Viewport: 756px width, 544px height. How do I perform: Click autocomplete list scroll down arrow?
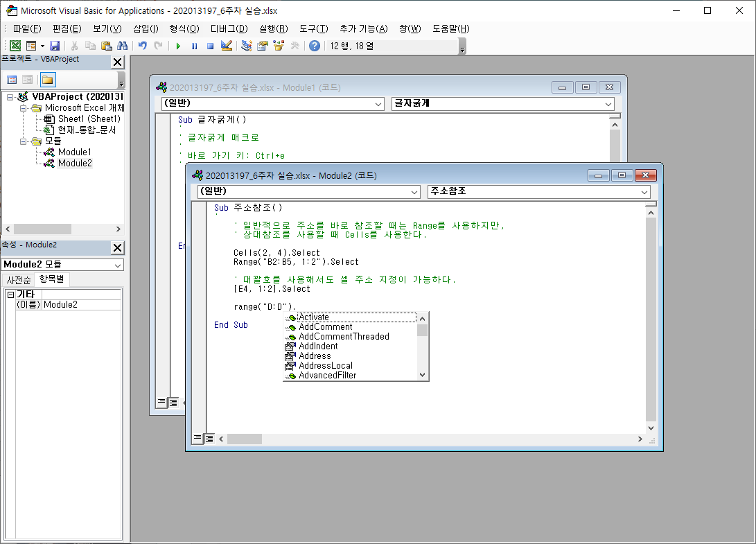coord(423,375)
